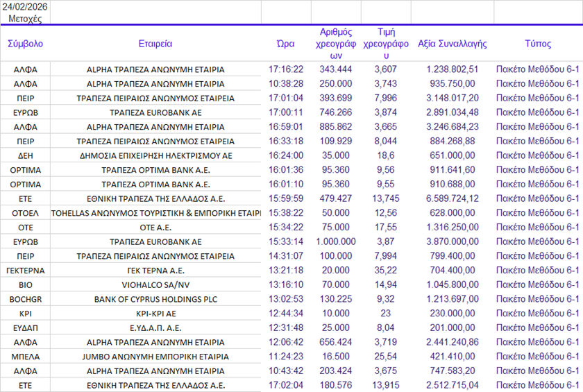Viewport: 583px width, 392px height.
Task: Click the ΕΥΔΑΠ symbol cell
Action: [25, 328]
